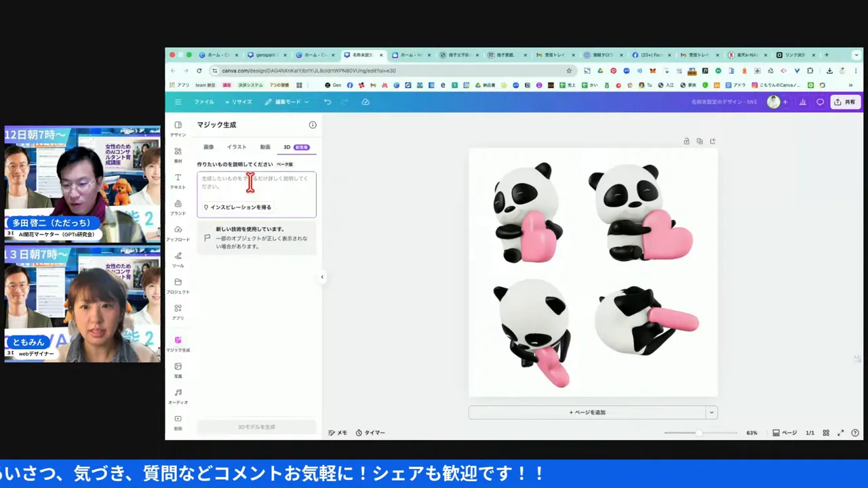Adjust the 63% zoom slider

pyautogui.click(x=698, y=432)
